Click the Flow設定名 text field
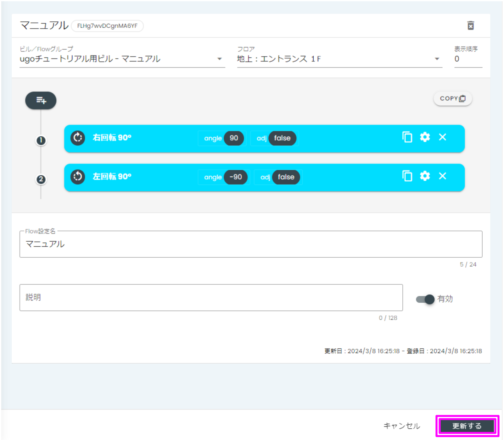The image size is (504, 440). [x=250, y=245]
